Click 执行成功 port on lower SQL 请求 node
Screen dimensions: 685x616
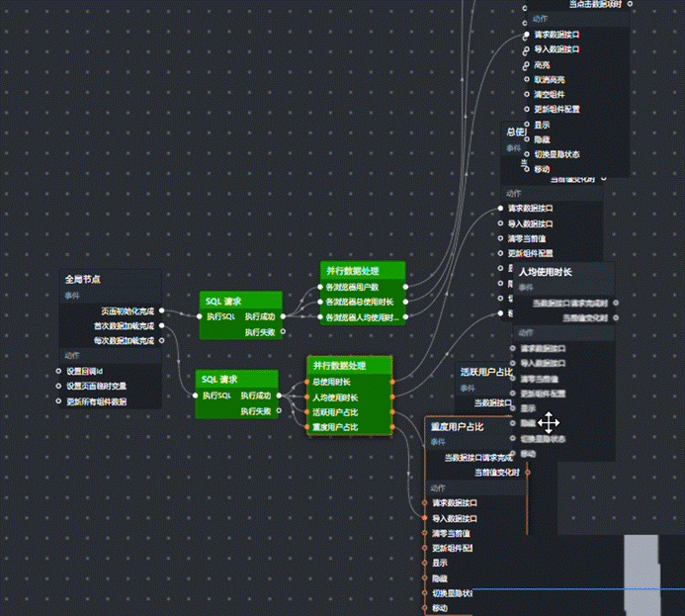point(279,396)
